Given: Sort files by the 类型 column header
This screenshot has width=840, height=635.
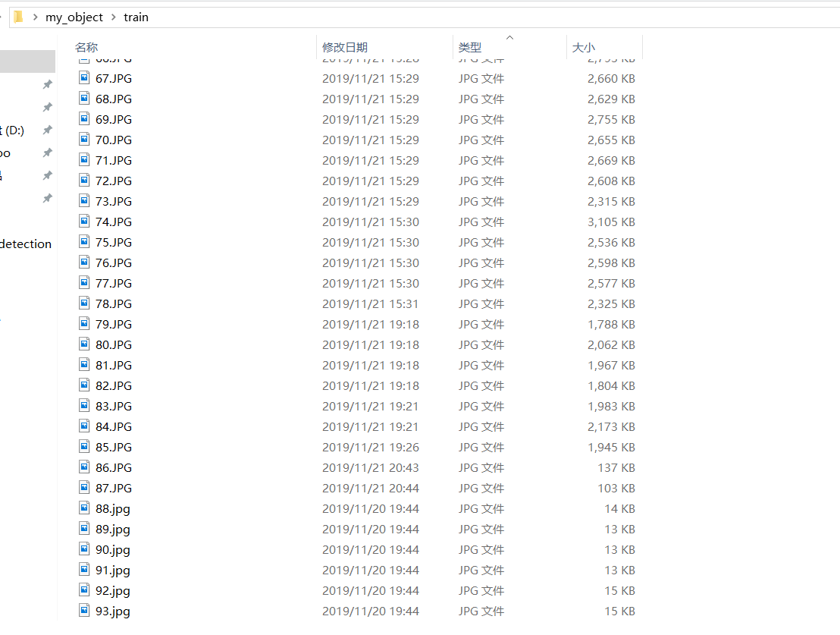Looking at the screenshot, I should point(470,47).
